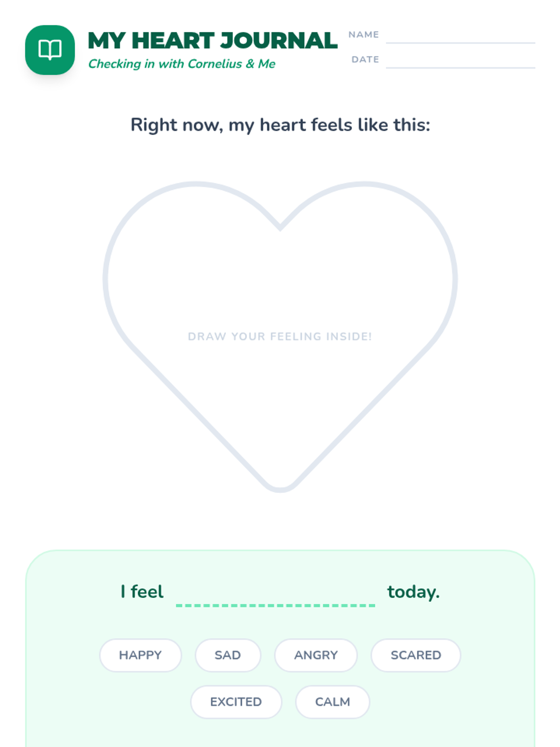Click the 'I feel' text
The height and width of the screenshot is (747, 560).
[142, 592]
